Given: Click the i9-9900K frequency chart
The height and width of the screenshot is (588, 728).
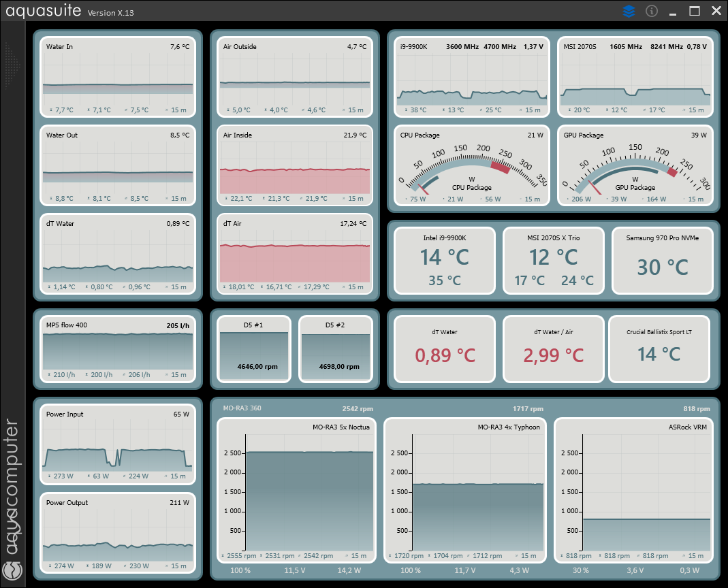Looking at the screenshot, I should pyautogui.click(x=472, y=78).
